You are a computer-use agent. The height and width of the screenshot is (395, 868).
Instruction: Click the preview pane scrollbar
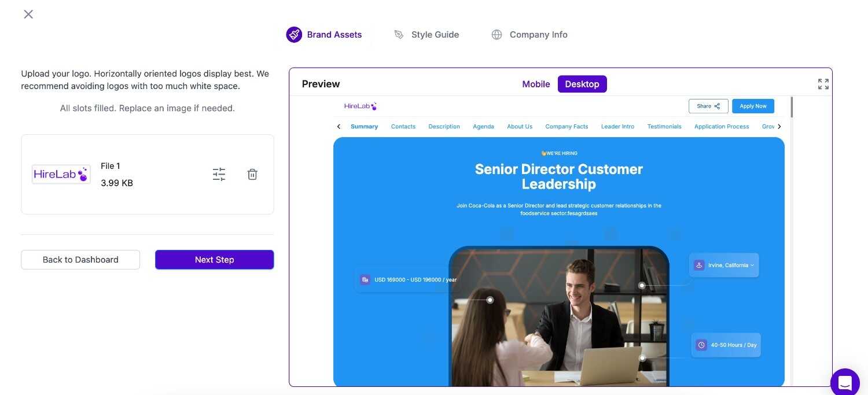(791, 108)
